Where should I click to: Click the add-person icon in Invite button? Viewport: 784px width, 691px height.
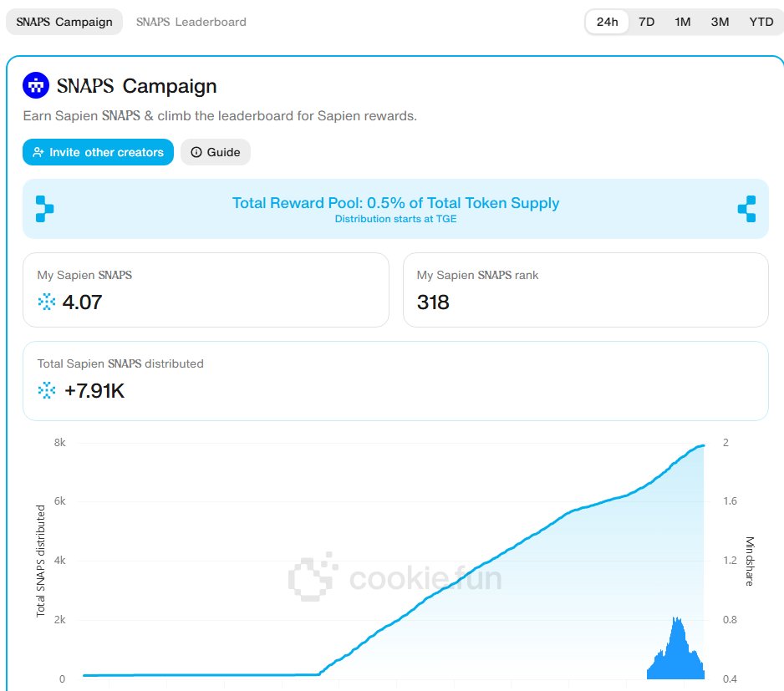click(38, 153)
